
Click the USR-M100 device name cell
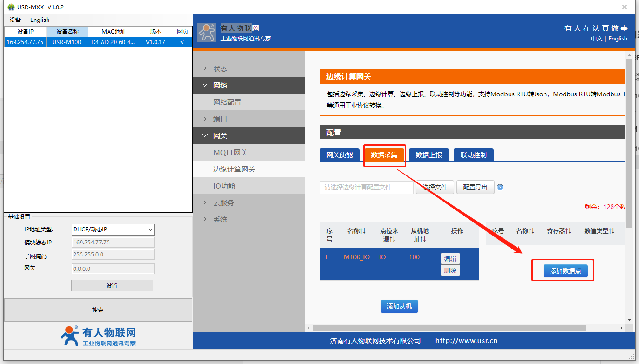pyautogui.click(x=67, y=42)
